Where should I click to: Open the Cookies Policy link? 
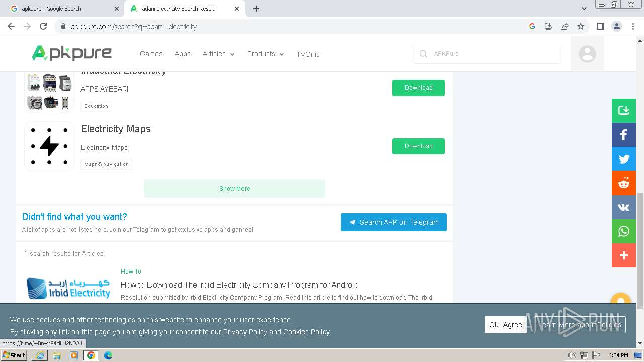[x=306, y=332]
